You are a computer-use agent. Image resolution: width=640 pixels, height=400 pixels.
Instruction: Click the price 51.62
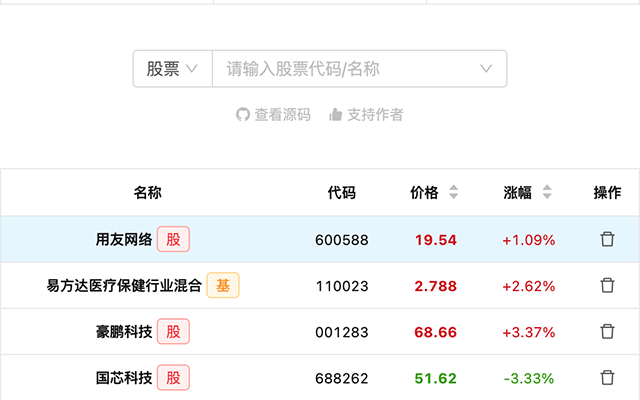(x=436, y=378)
